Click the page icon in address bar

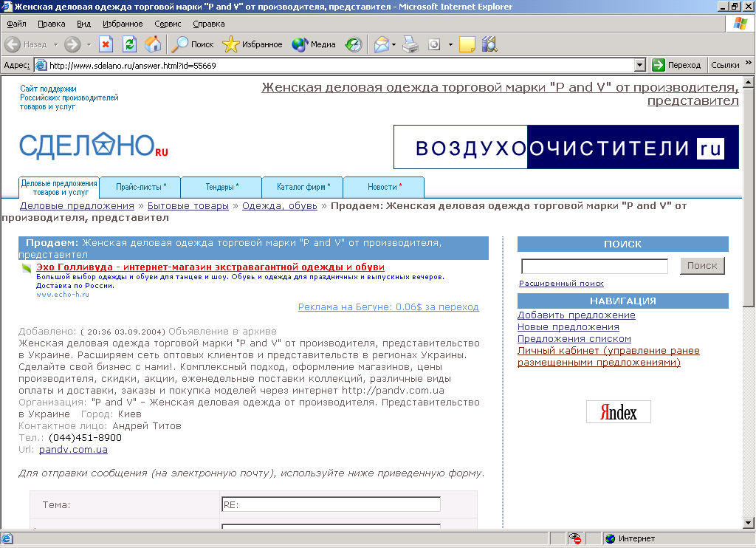coord(41,65)
